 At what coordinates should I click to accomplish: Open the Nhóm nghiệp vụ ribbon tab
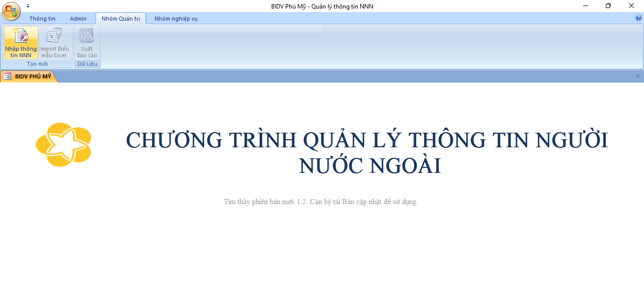(176, 19)
